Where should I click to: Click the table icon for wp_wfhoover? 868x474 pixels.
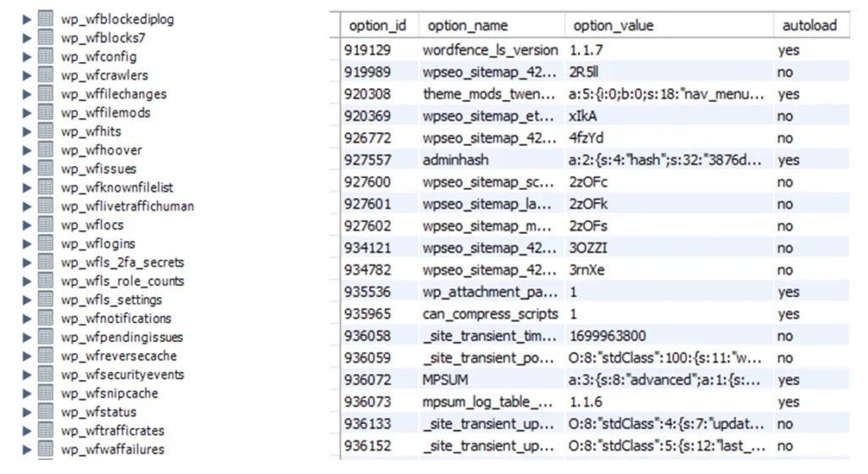(x=46, y=150)
